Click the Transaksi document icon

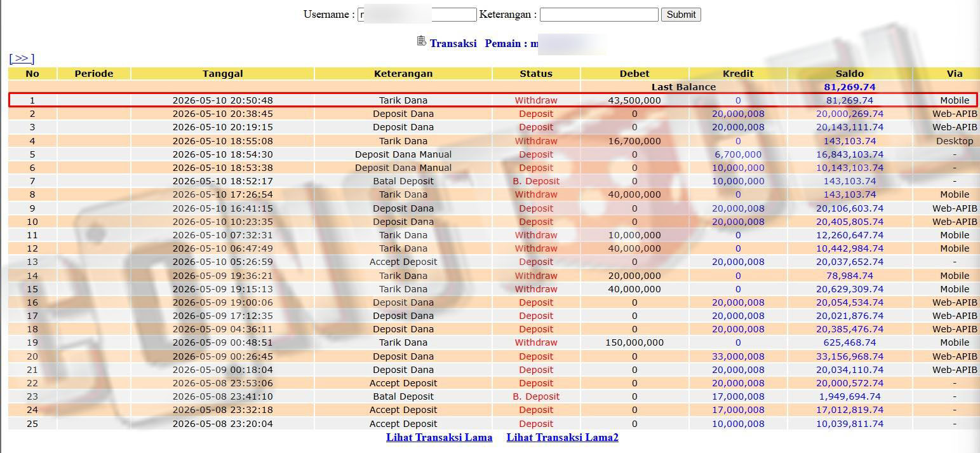(x=421, y=41)
